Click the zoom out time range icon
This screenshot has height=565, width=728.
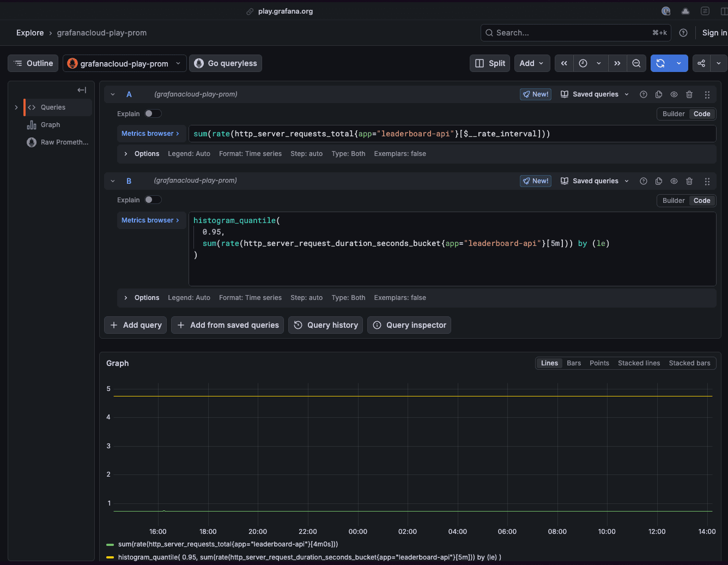(x=636, y=63)
